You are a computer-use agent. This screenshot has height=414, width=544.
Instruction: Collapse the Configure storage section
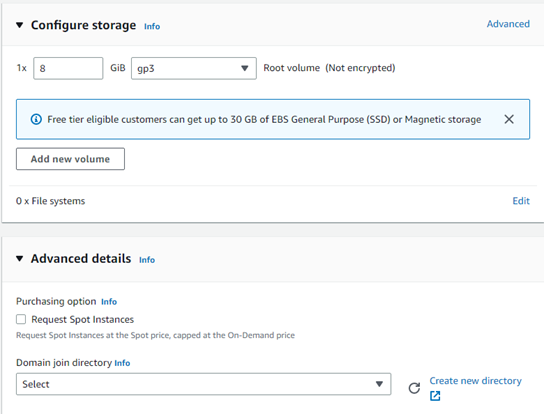pos(20,25)
